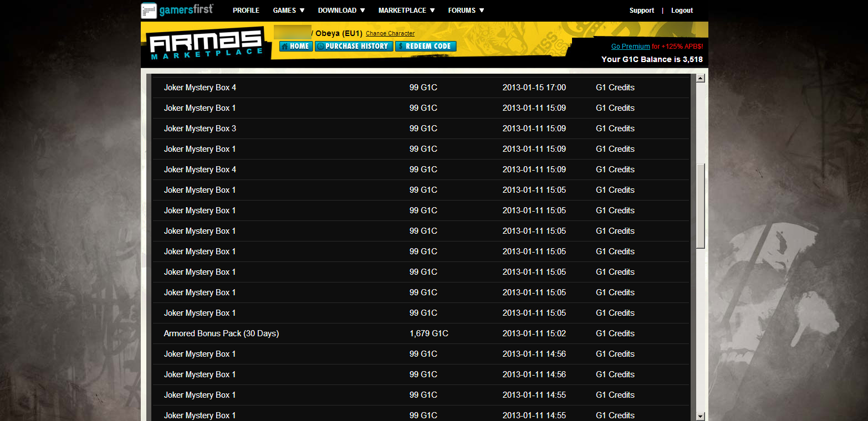This screenshot has width=868, height=421.
Task: Click the G1C balance text
Action: pyautogui.click(x=652, y=59)
